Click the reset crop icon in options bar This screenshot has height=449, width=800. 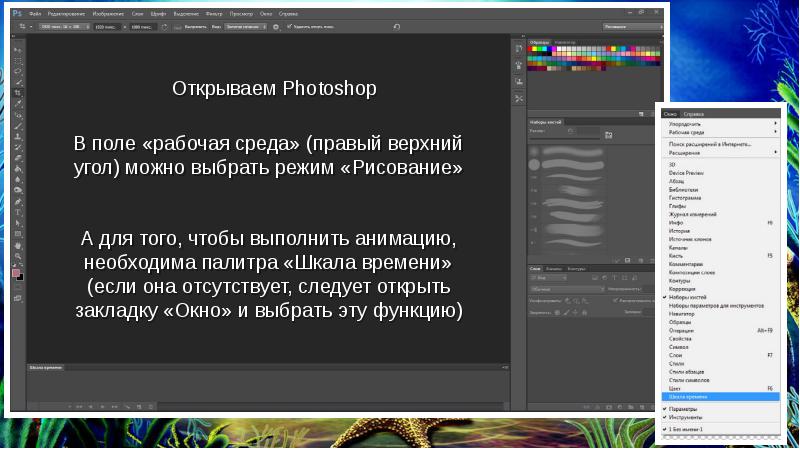tap(396, 27)
